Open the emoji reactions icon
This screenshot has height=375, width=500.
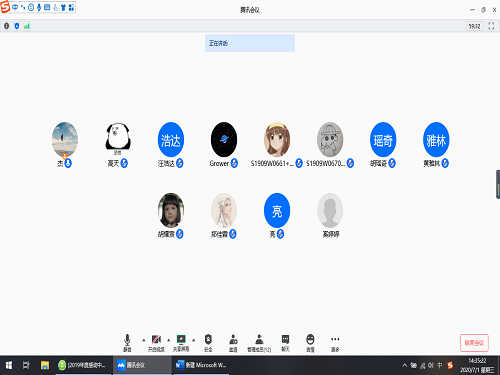[x=310, y=343]
